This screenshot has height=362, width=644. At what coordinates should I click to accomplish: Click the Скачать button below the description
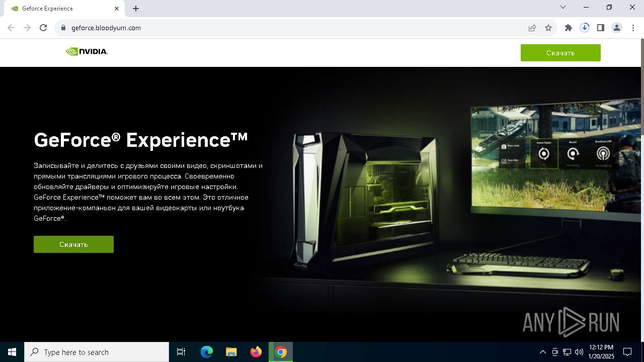pos(73,244)
